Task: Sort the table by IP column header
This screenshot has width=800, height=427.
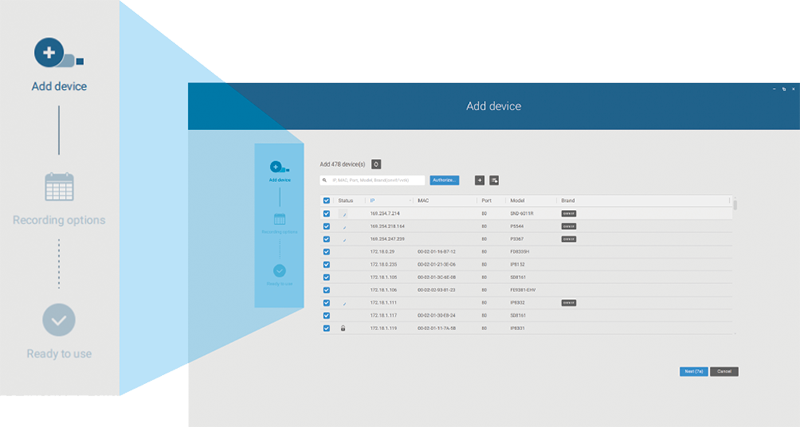Action: [x=372, y=201]
